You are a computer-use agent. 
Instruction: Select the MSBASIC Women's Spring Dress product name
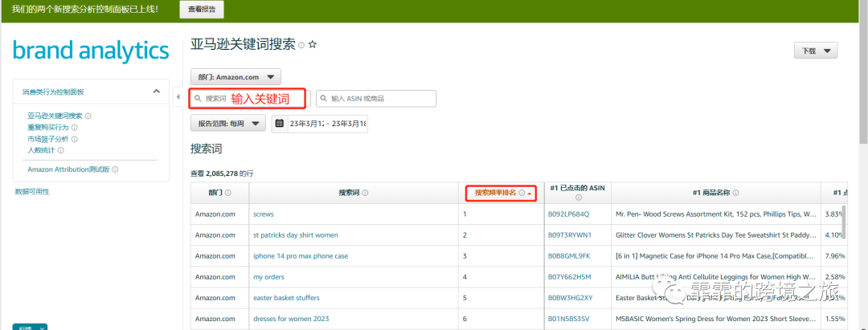click(716, 319)
